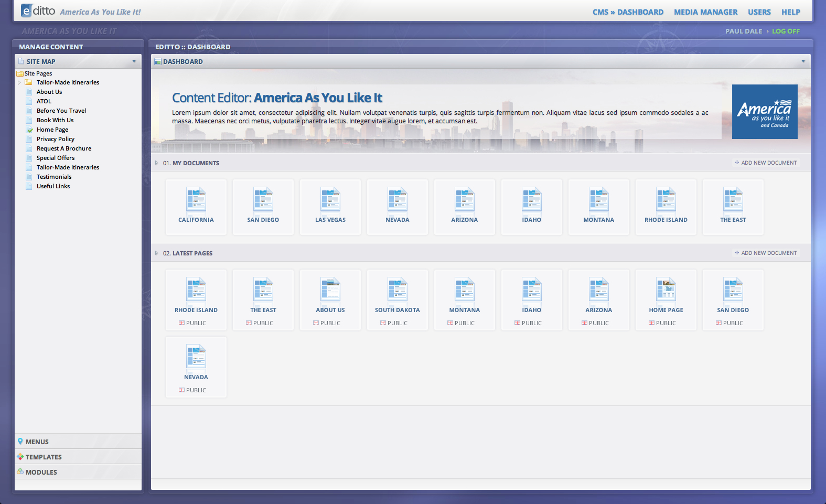Screen dimensions: 826x504
Task: Expand the Templates accordion section
Action: [x=78, y=457]
